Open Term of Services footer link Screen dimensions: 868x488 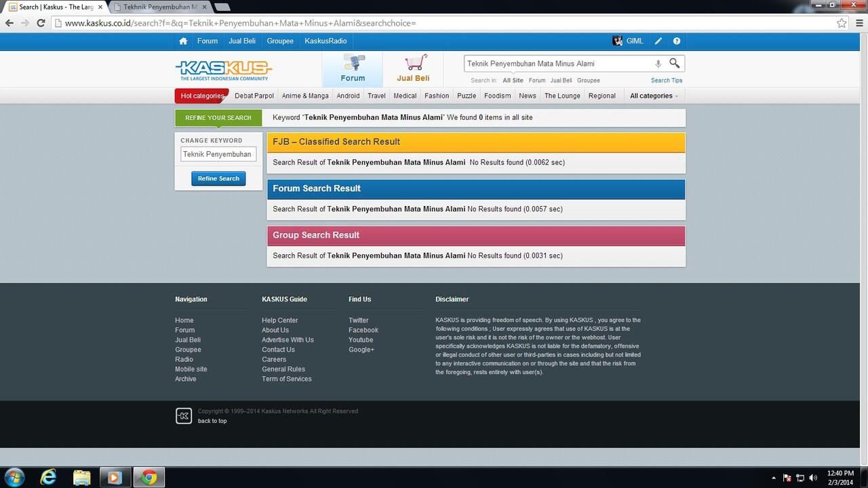[x=287, y=379]
